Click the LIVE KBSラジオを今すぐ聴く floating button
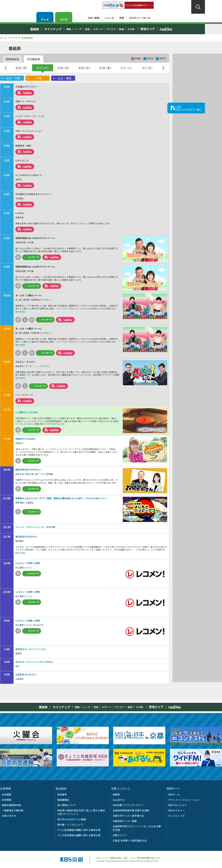 pyautogui.click(x=186, y=108)
